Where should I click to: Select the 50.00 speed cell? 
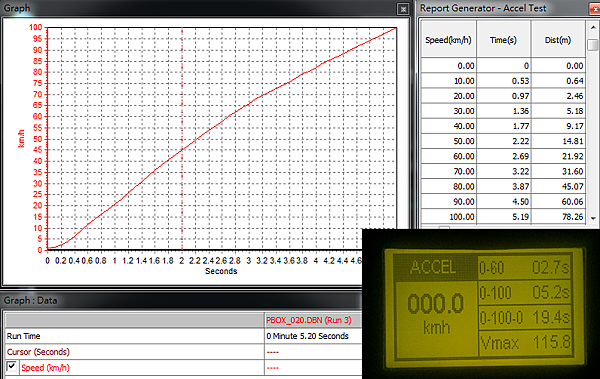(x=448, y=141)
